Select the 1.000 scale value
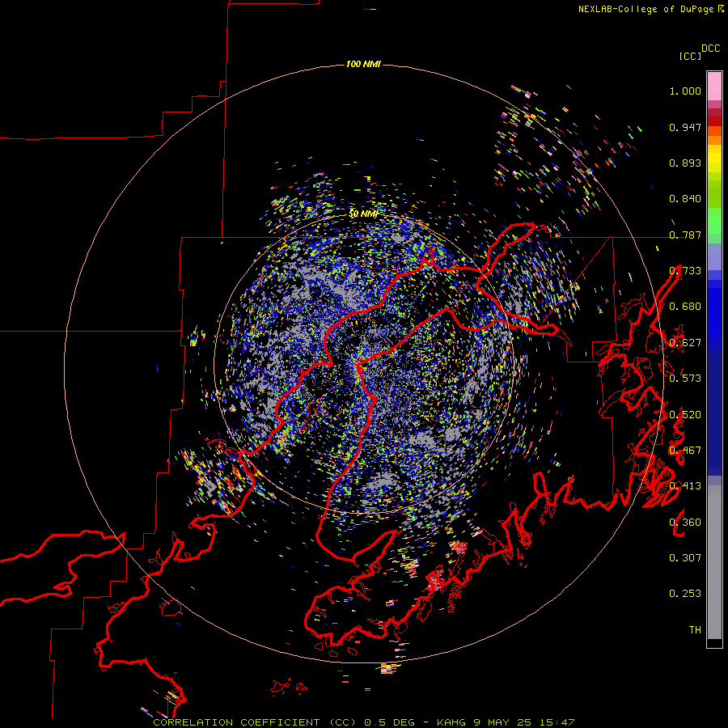The width and height of the screenshot is (728, 728). [x=685, y=91]
